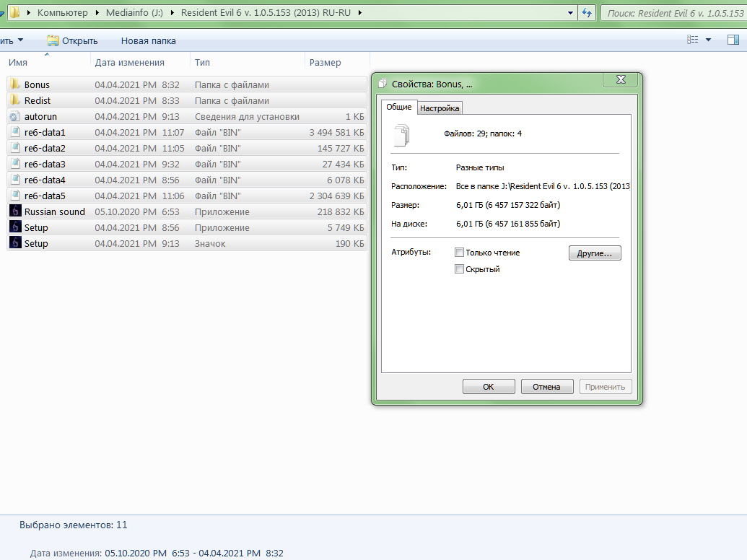The width and height of the screenshot is (747, 560).
Task: Click date 05.10.2020 PM 6:53
Action: (x=136, y=211)
